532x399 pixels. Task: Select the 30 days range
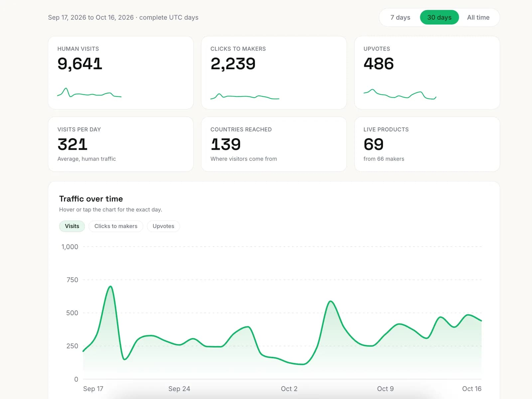439,17
